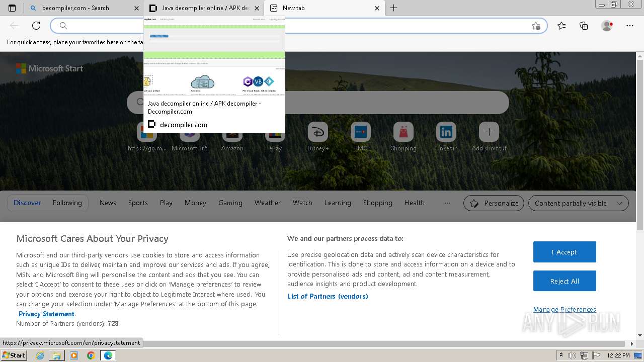Open Settings and more ellipsis menu
The image size is (644, 362).
point(630,26)
